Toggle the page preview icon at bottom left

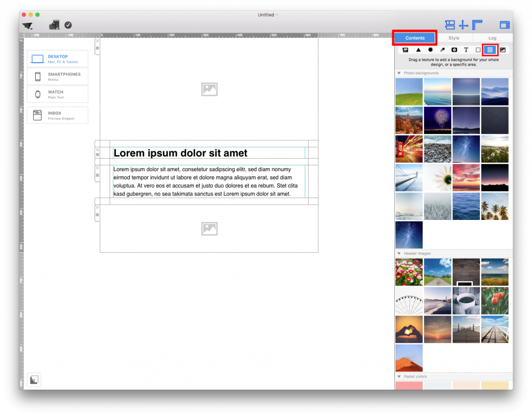(34, 380)
